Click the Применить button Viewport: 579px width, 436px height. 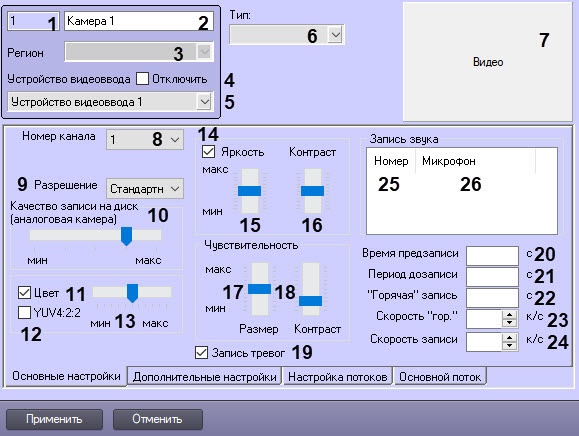point(54,419)
